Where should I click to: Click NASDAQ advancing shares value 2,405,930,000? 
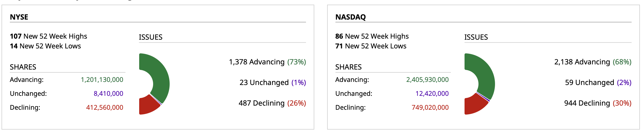[x=427, y=80]
